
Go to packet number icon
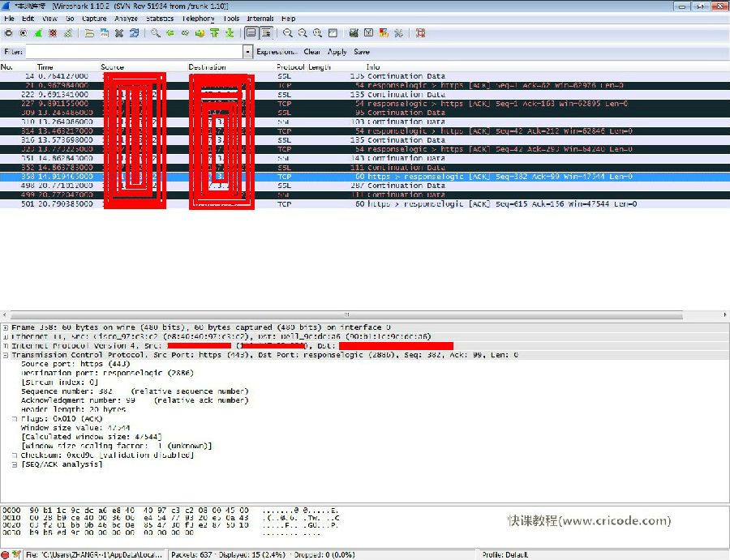200,33
